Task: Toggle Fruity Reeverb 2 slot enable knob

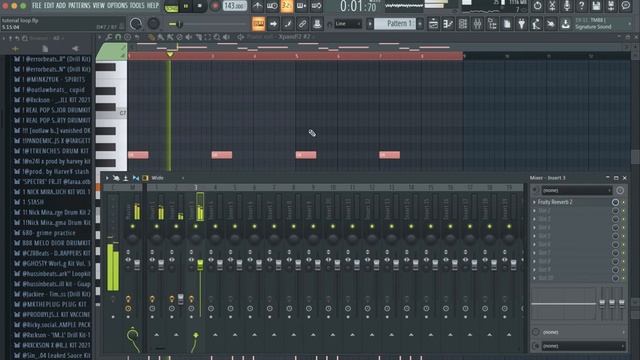Action: 615,202
